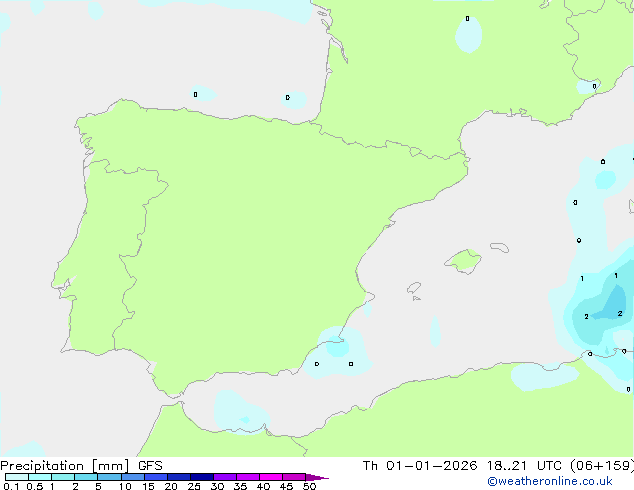
Task: Pick legend swatch between 5 and 10
Action: pyautogui.click(x=109, y=477)
